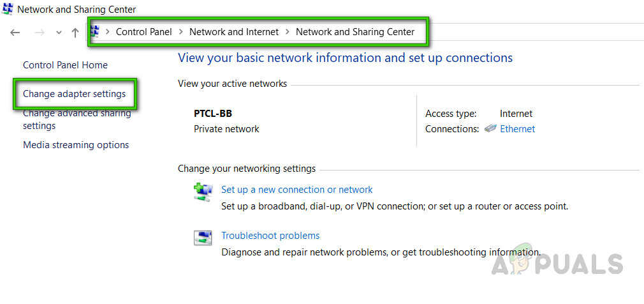The image size is (644, 304).
Task: Click Set up a new connection or network
Action: click(296, 190)
